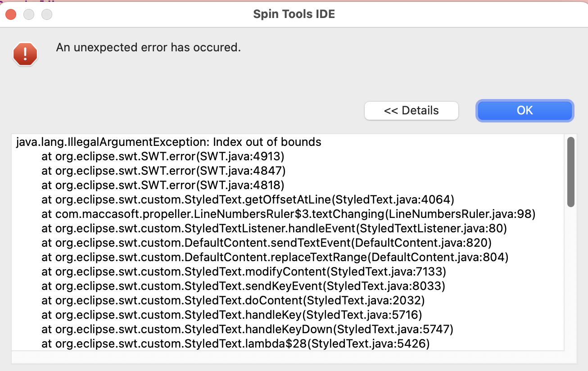Image resolution: width=588 pixels, height=371 pixels.
Task: Click the stack trace vertical scrollbar thumb
Action: click(570, 172)
